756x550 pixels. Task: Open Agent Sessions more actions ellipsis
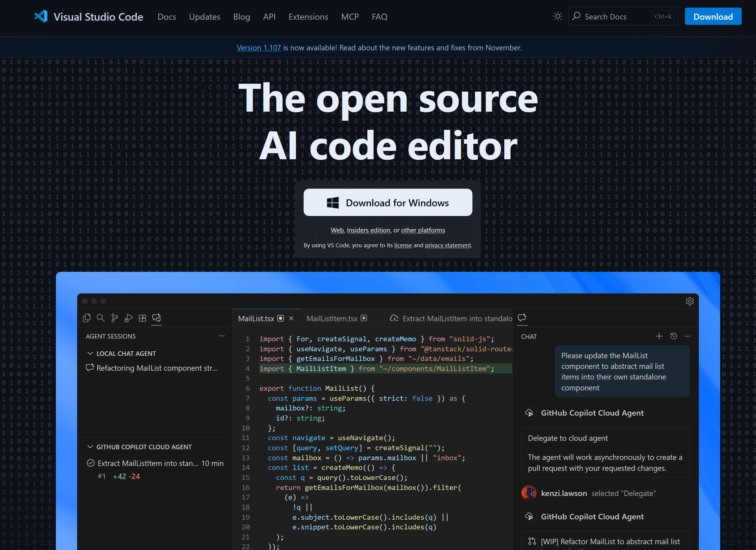[222, 336]
